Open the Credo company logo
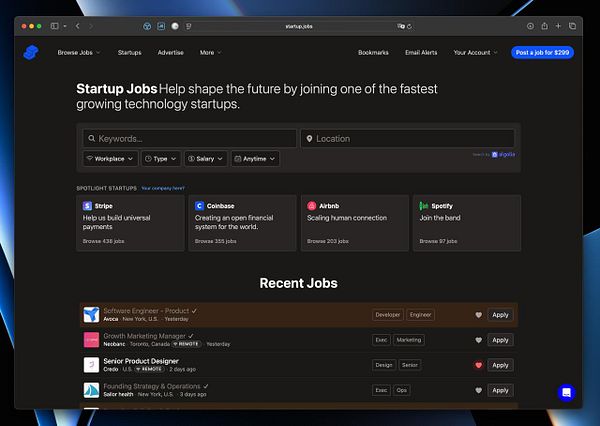 [91, 365]
